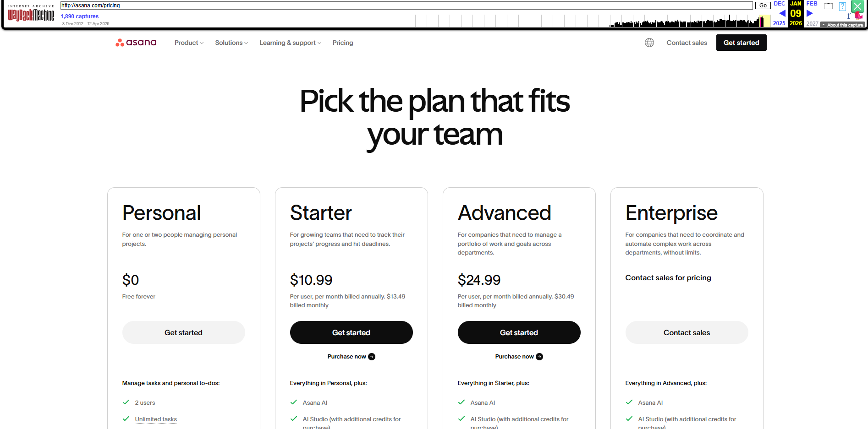
Task: Open Wayback Machine help via question mark icon
Action: pos(842,6)
